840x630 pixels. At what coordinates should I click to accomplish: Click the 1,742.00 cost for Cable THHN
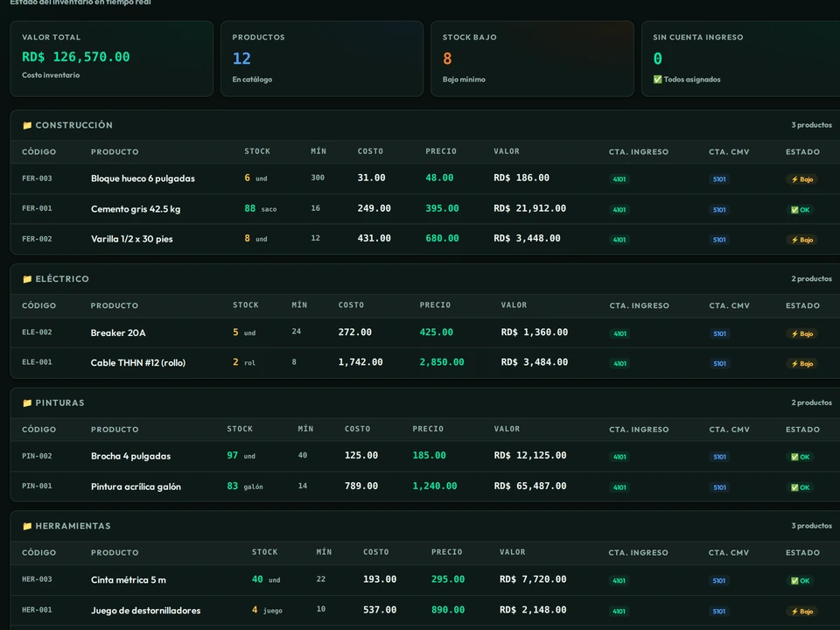click(360, 362)
